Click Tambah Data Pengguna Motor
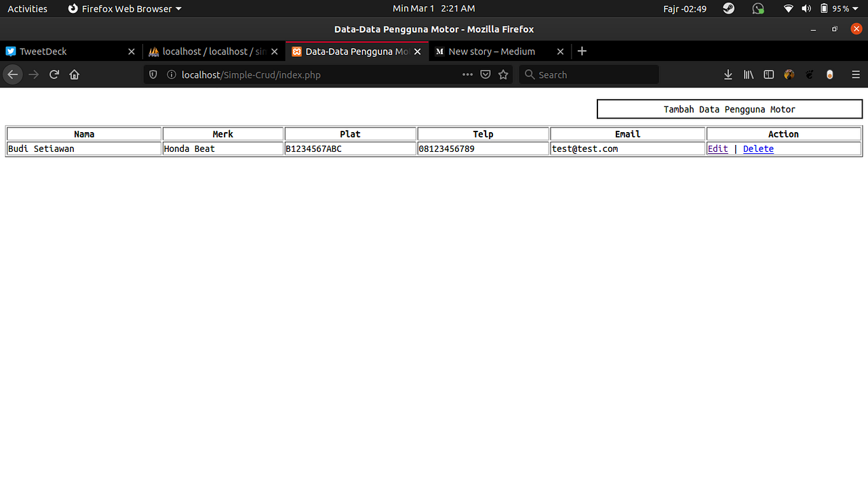The width and height of the screenshot is (868, 488). 729,108
